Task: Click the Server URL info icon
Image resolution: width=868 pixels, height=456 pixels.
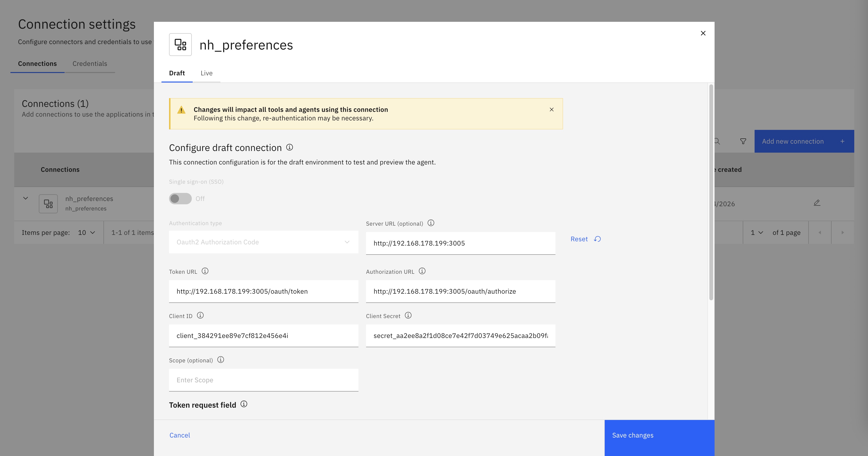Action: [x=431, y=223]
